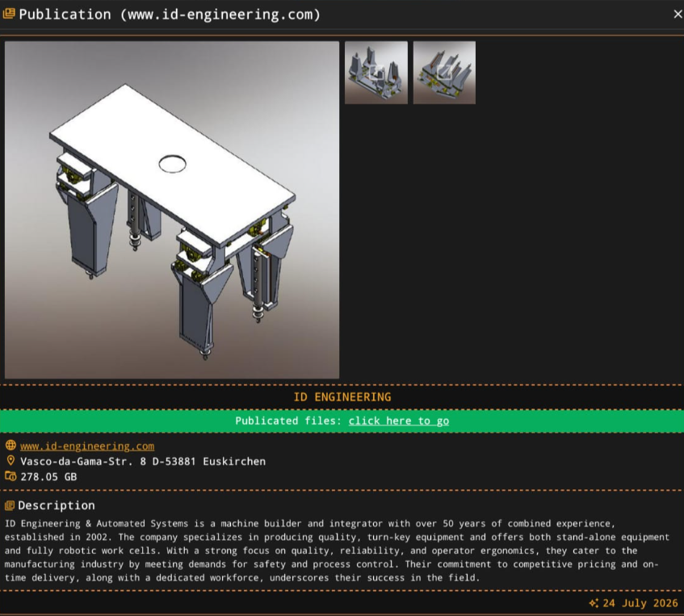Viewport: 684px width, 616px height.
Task: Click the sparkle icon beside the date
Action: (x=594, y=603)
